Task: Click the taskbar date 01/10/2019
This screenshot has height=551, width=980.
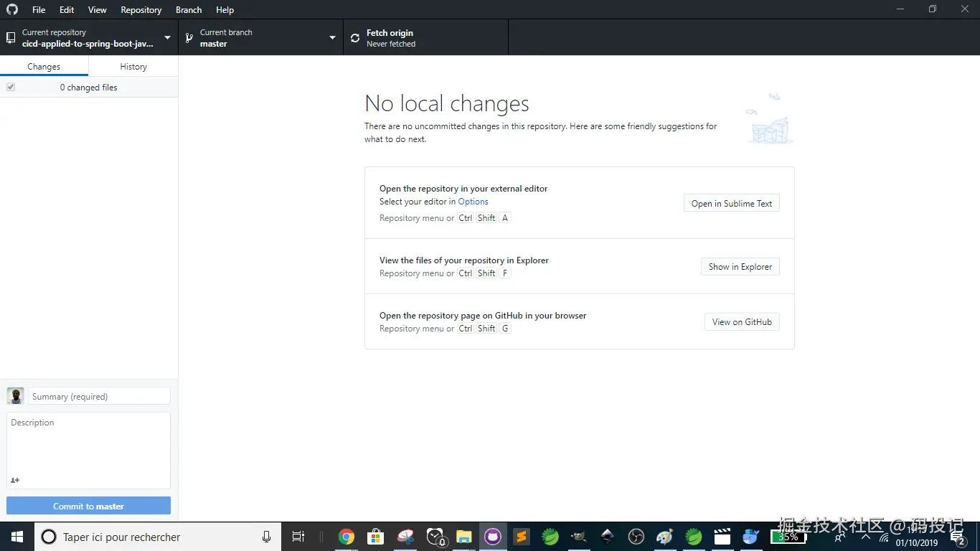Action: point(916,543)
